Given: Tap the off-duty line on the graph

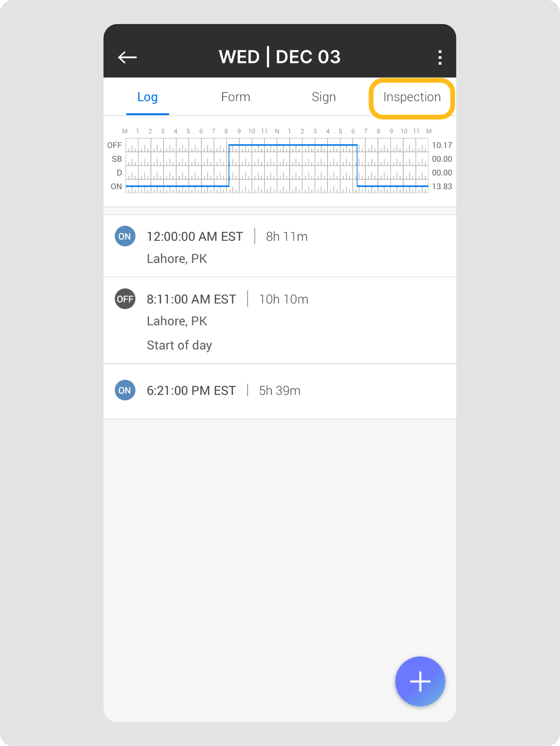Looking at the screenshot, I should pyautogui.click(x=293, y=145).
